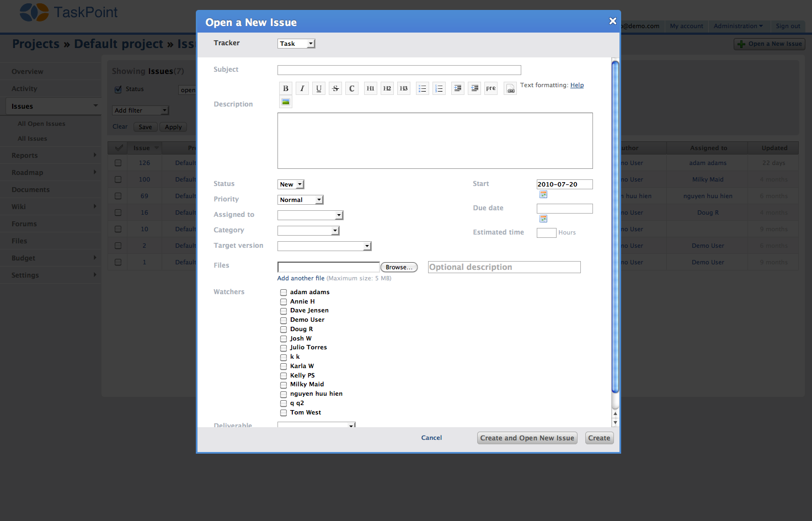Click the Cancel link
The height and width of the screenshot is (521, 812).
tap(431, 438)
